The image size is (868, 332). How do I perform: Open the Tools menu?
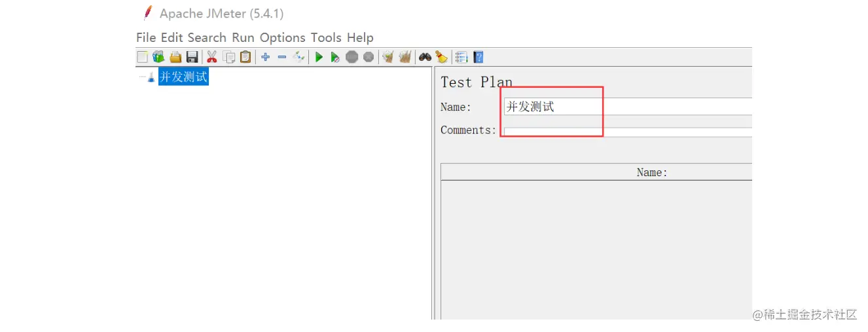[326, 38]
